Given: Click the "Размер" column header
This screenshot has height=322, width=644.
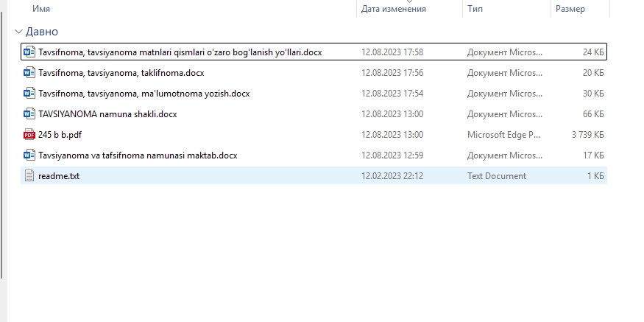Looking at the screenshot, I should tap(570, 9).
